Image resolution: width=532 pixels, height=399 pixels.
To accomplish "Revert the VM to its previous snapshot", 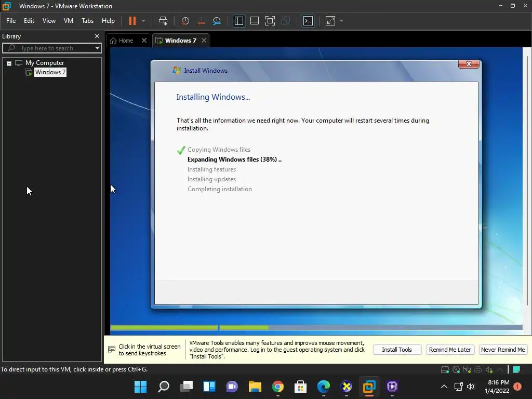I will (x=201, y=21).
